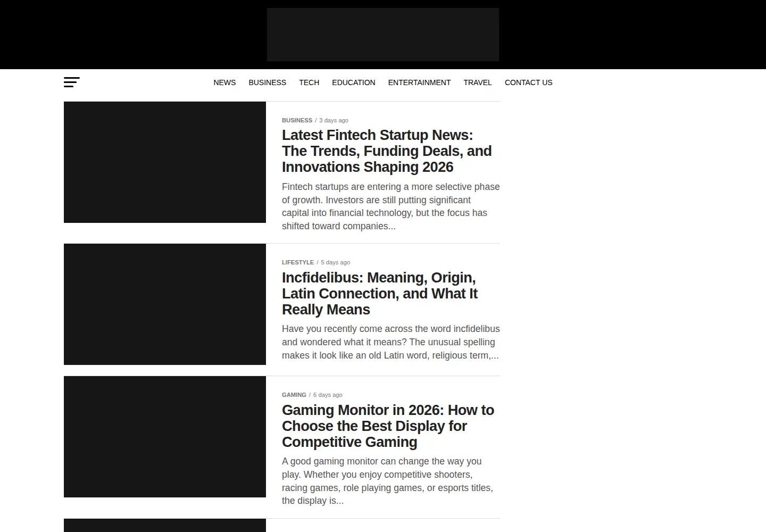This screenshot has width=766, height=532.
Task: Click the GAMING category tag
Action: [294, 395]
